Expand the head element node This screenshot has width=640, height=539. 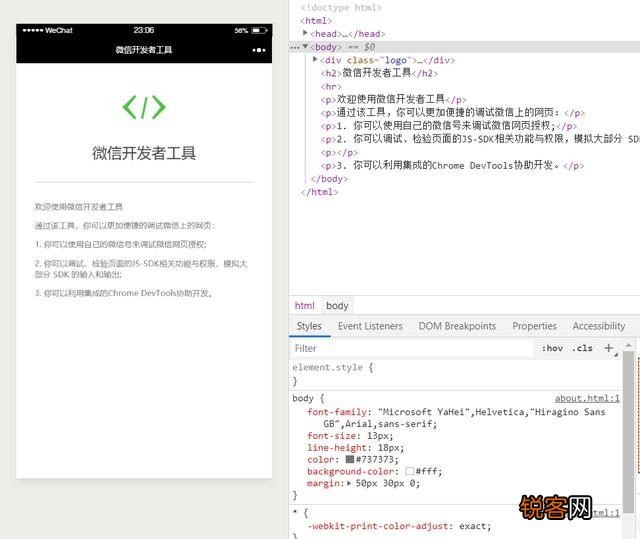tap(306, 34)
